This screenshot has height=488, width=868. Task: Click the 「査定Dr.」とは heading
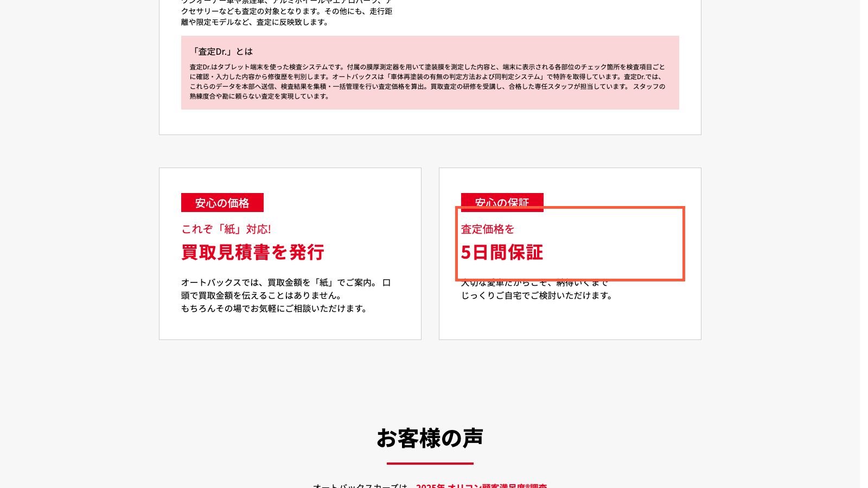coord(221,52)
